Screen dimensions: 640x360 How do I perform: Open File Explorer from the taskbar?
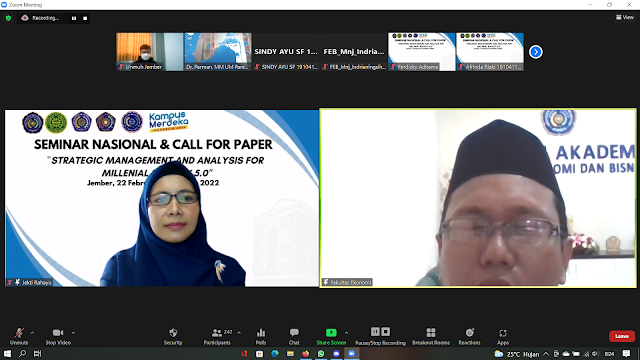(x=290, y=354)
